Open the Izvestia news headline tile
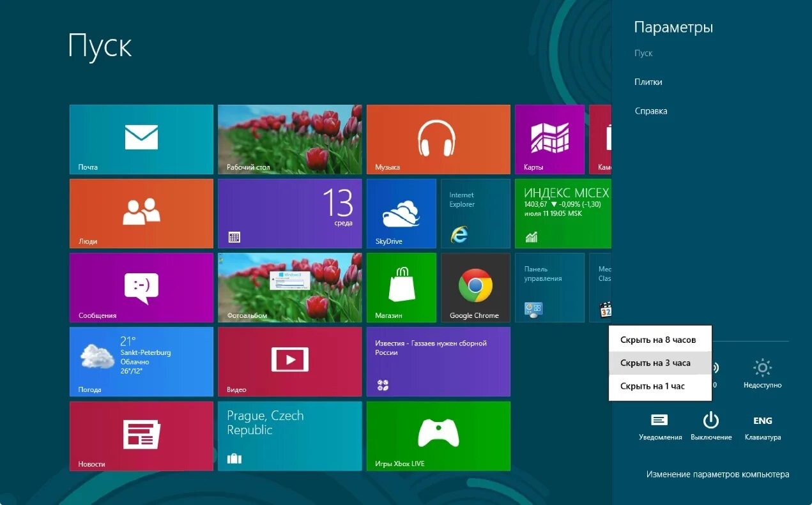The height and width of the screenshot is (505, 812). tap(438, 361)
